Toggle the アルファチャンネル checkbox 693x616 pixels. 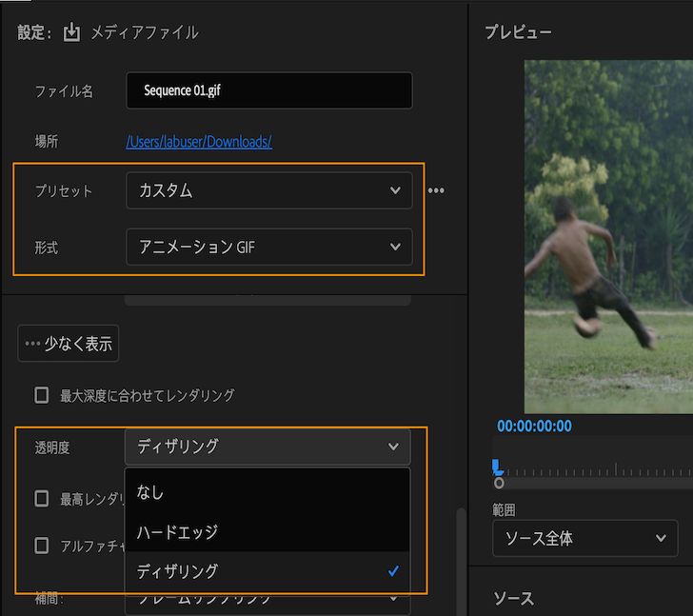tap(42, 546)
